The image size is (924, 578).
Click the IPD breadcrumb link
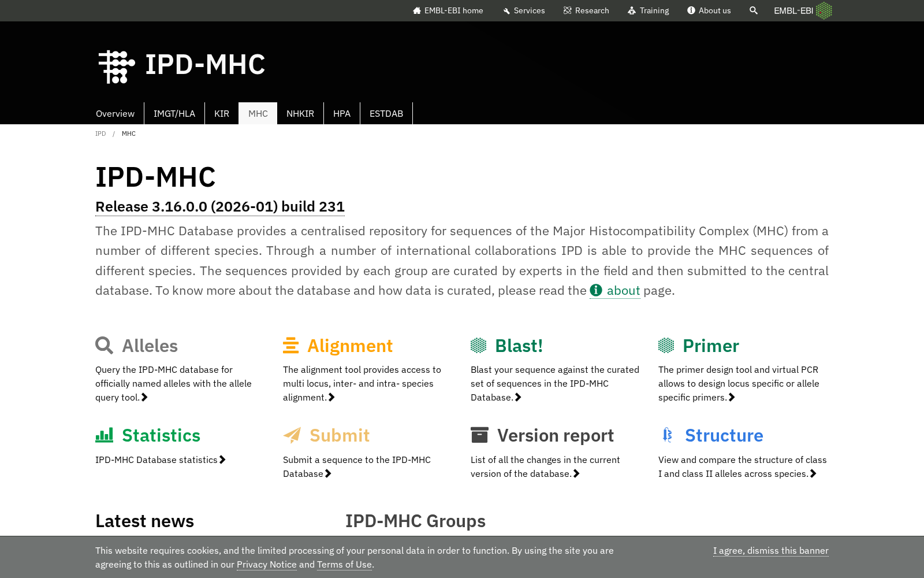click(x=100, y=134)
